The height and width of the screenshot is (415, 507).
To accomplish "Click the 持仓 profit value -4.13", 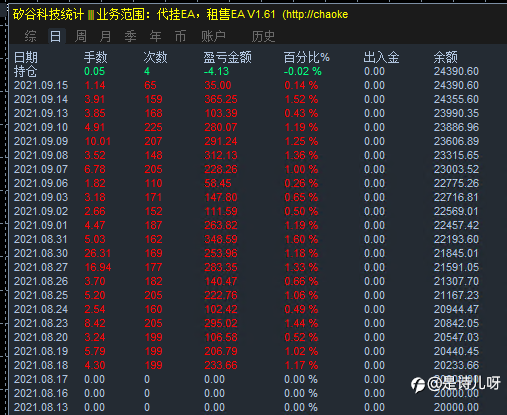I will [217, 71].
